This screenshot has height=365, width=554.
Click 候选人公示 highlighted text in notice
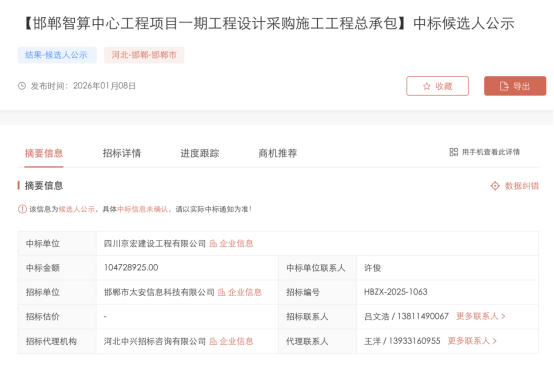(77, 209)
